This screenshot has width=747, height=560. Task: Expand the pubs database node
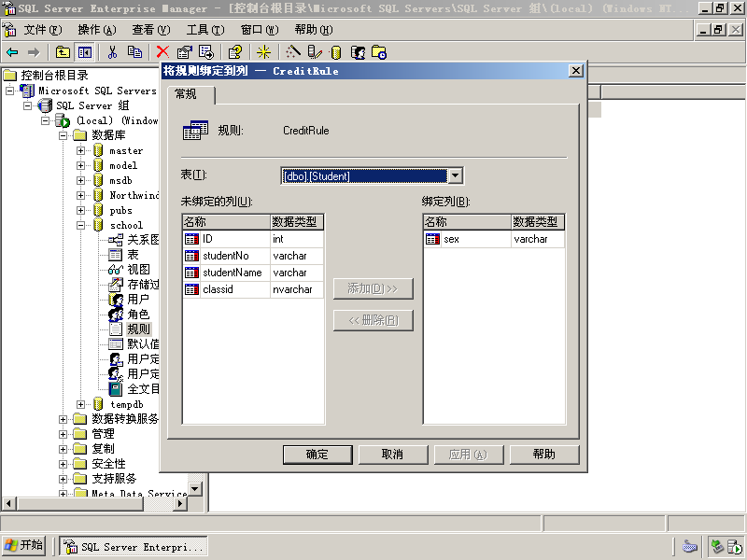pyautogui.click(x=80, y=210)
